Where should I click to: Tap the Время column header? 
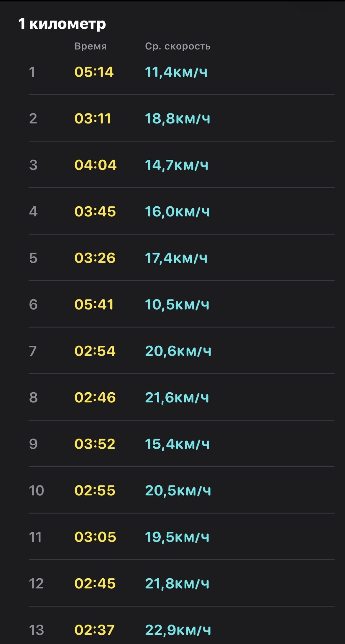tap(91, 46)
